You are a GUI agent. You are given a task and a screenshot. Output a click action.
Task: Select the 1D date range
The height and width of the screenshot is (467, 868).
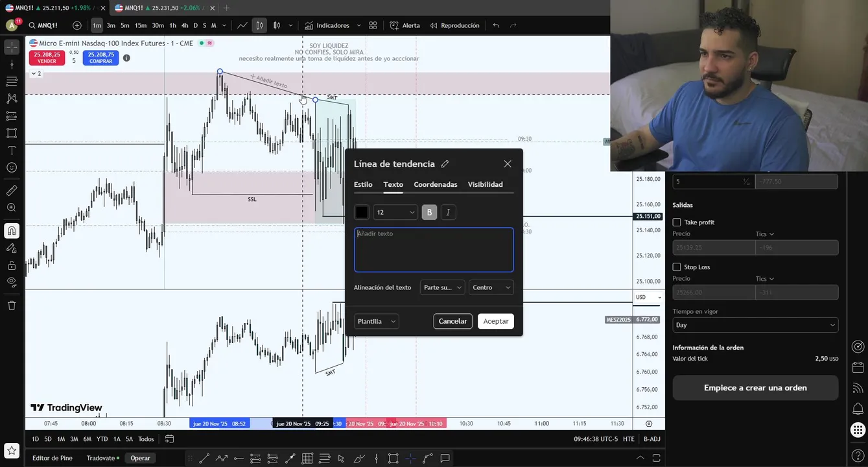pos(36,439)
